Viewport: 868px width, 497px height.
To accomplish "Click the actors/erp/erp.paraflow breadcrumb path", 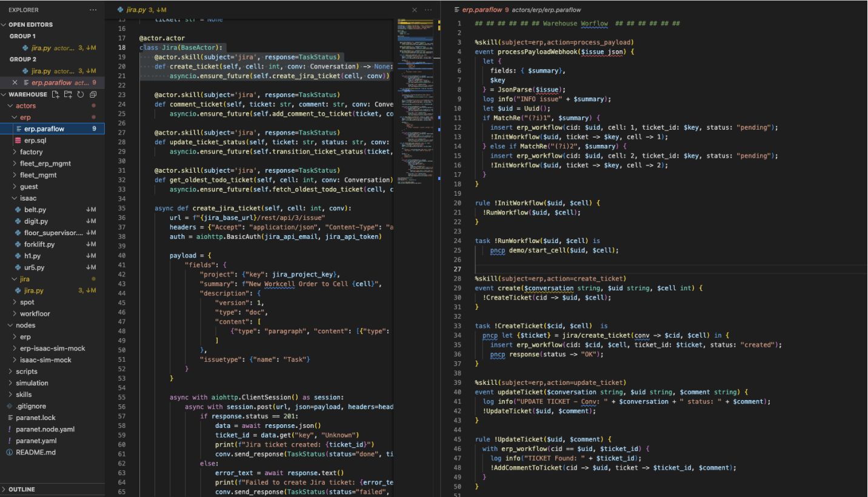I will point(547,10).
